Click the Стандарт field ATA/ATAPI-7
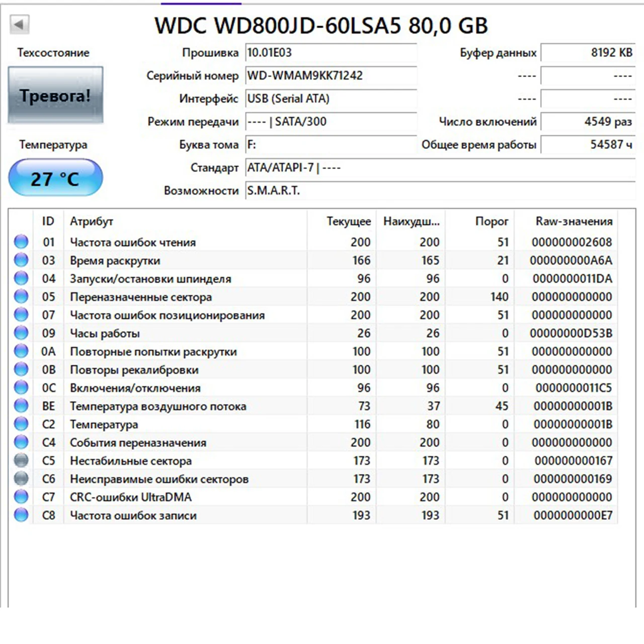644x644 pixels. pos(440,168)
